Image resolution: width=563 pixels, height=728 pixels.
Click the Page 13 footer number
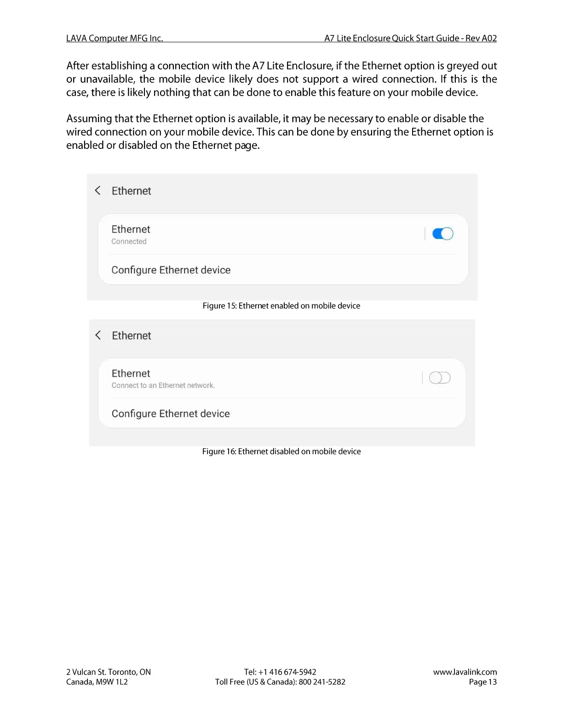pos(483,682)
